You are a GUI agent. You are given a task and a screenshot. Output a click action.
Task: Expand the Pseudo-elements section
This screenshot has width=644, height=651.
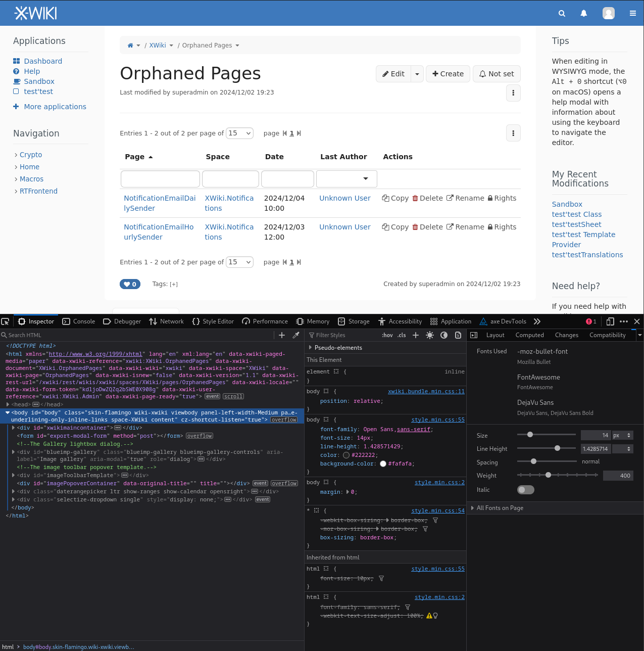(x=310, y=348)
